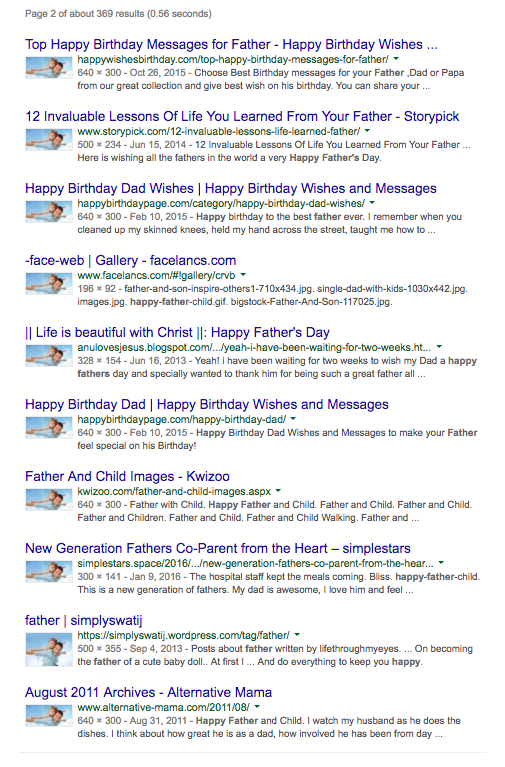Viewport: 505px width, 767px height.
Task: Open New Generation Fathers Co-Parent link
Action: pos(218,548)
